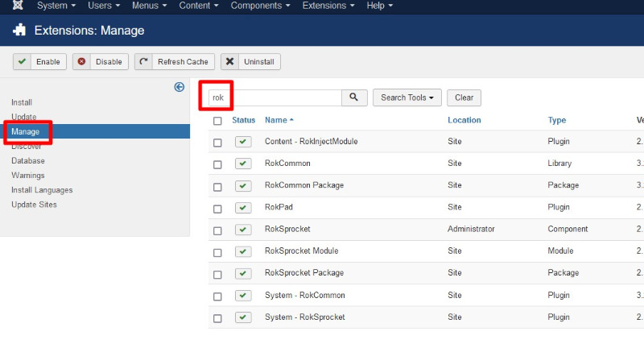
Task: Toggle status icon for System - RokCommon
Action: pyautogui.click(x=243, y=295)
